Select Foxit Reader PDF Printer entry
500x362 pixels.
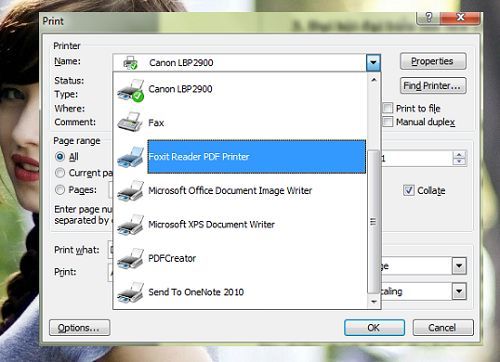pos(241,157)
